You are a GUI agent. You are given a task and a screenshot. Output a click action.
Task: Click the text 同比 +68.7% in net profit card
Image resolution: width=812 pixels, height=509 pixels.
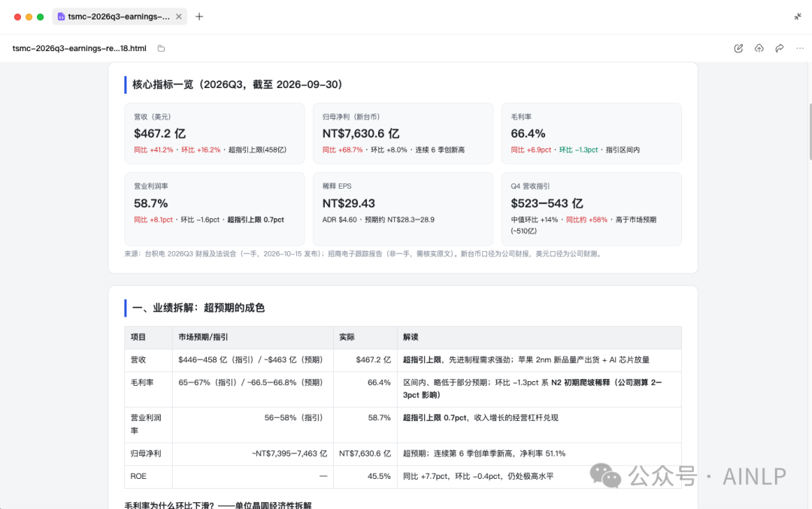(x=342, y=150)
